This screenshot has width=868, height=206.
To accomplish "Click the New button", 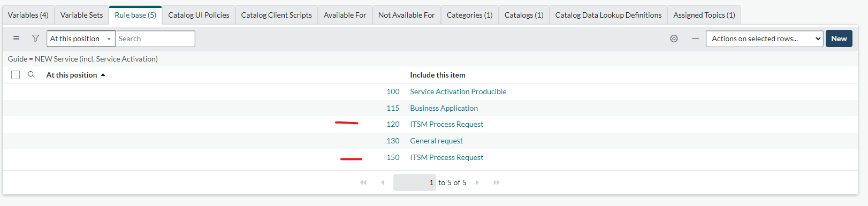I will point(839,39).
